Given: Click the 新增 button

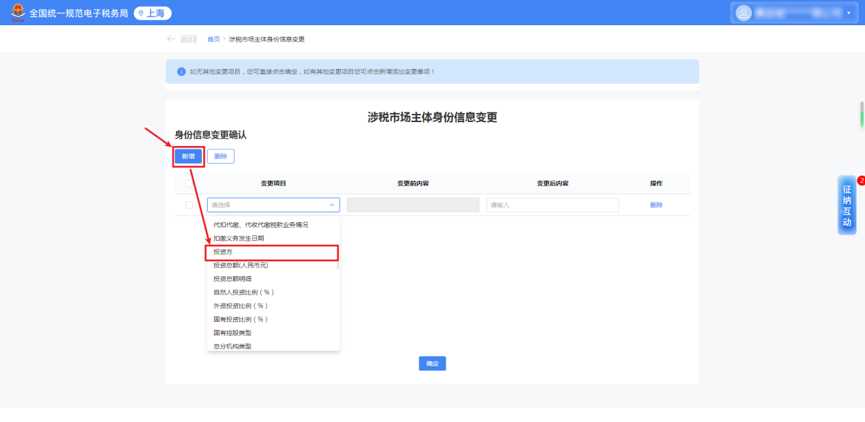Looking at the screenshot, I should click(188, 157).
